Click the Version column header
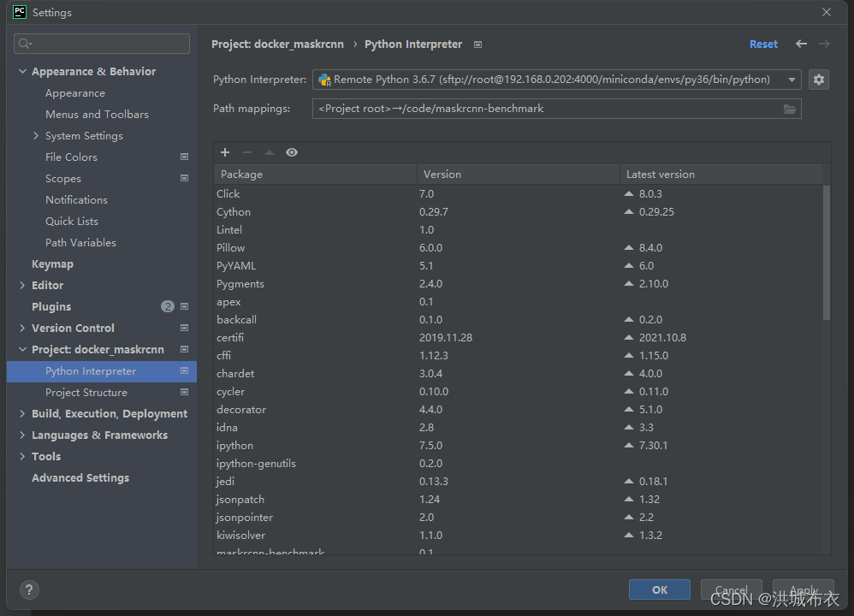 click(518, 175)
